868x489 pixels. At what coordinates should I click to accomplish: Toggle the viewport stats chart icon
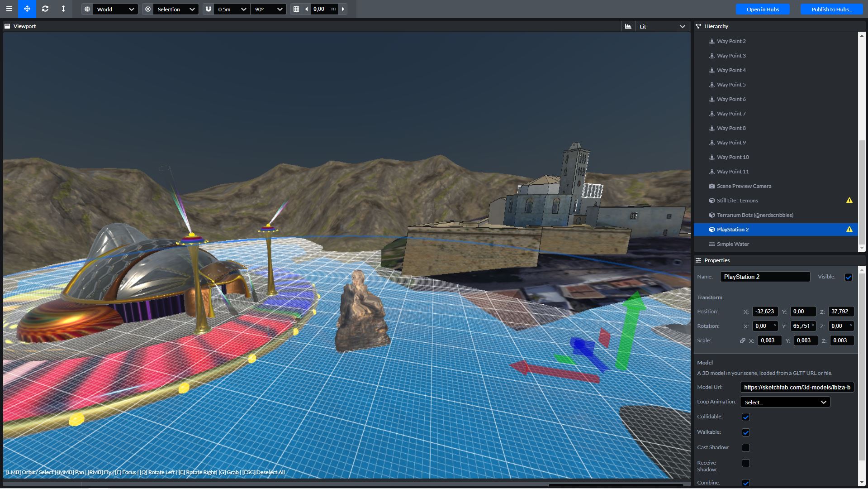click(x=628, y=27)
